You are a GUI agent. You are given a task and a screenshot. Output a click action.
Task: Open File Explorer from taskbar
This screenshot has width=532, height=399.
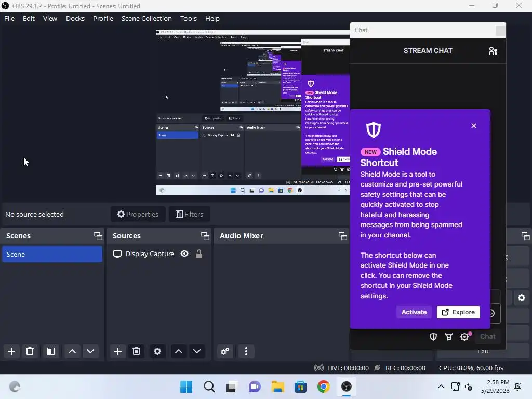click(x=277, y=387)
